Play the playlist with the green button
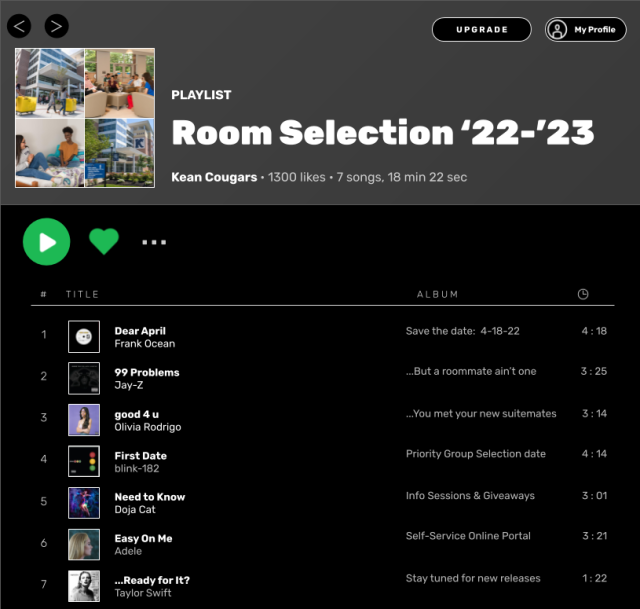This screenshot has width=640, height=609. click(47, 242)
